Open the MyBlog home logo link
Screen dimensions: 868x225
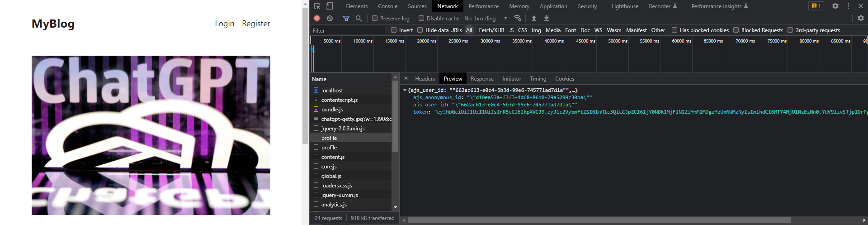53,24
